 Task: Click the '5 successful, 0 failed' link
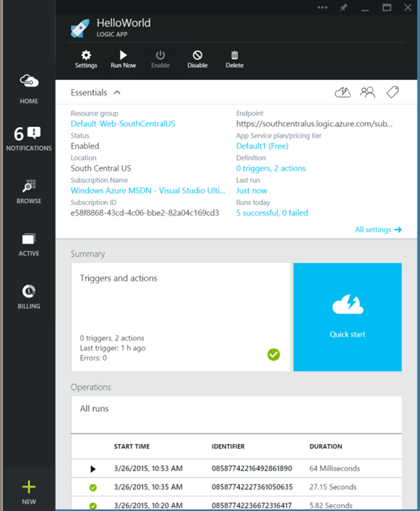pyautogui.click(x=272, y=213)
